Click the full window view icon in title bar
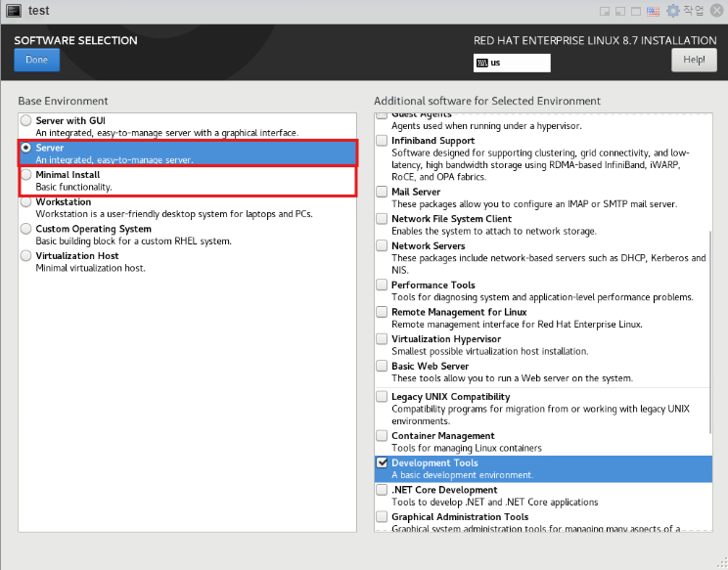Screen dimensions: 728x570 click(636, 11)
